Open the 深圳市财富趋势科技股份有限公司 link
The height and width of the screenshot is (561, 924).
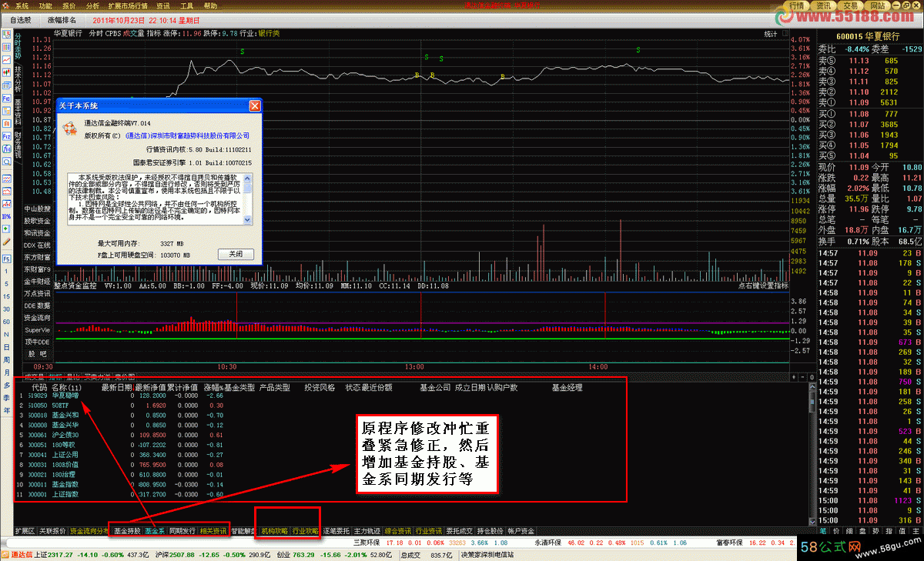pyautogui.click(x=187, y=135)
